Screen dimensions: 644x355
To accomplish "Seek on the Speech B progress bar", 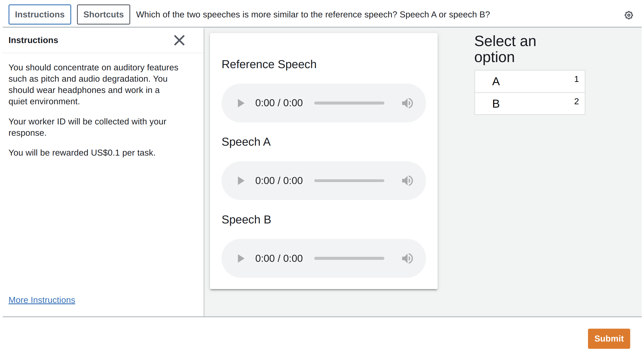I will [x=349, y=258].
